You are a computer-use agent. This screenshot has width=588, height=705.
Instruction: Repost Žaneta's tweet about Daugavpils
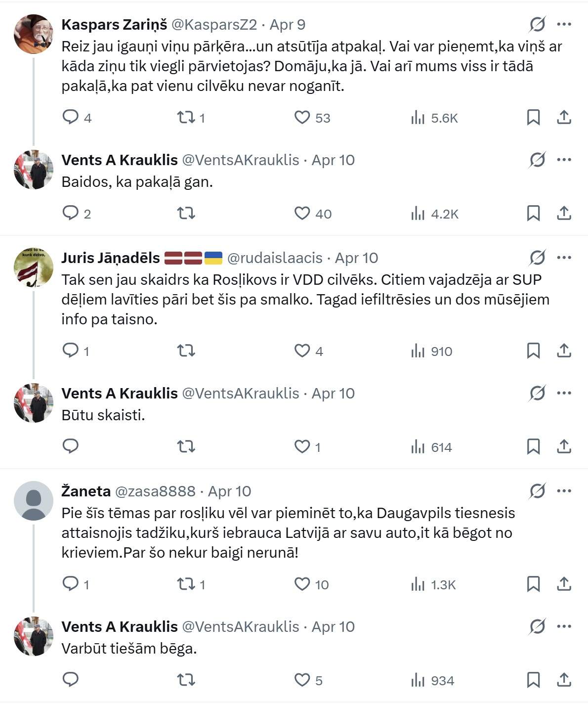[x=186, y=584]
